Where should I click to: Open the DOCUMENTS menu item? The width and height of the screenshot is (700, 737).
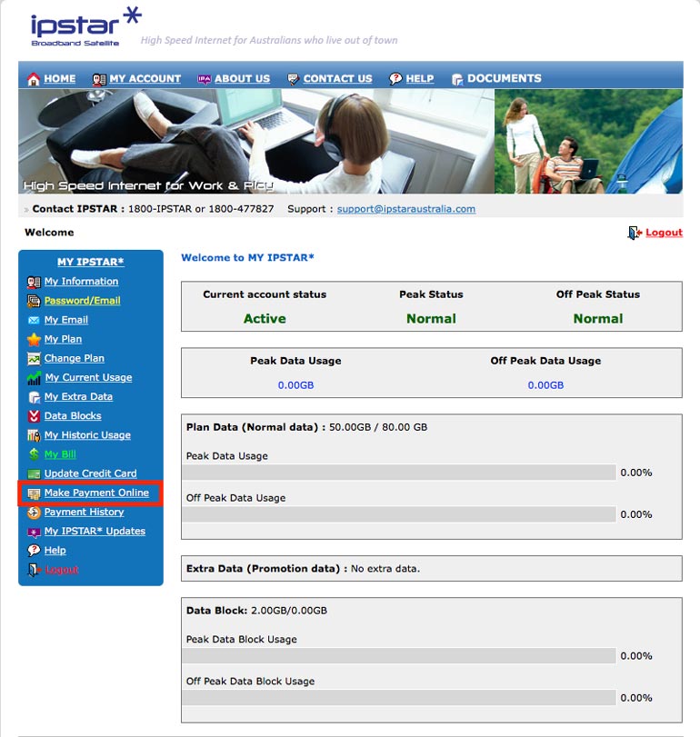click(504, 78)
